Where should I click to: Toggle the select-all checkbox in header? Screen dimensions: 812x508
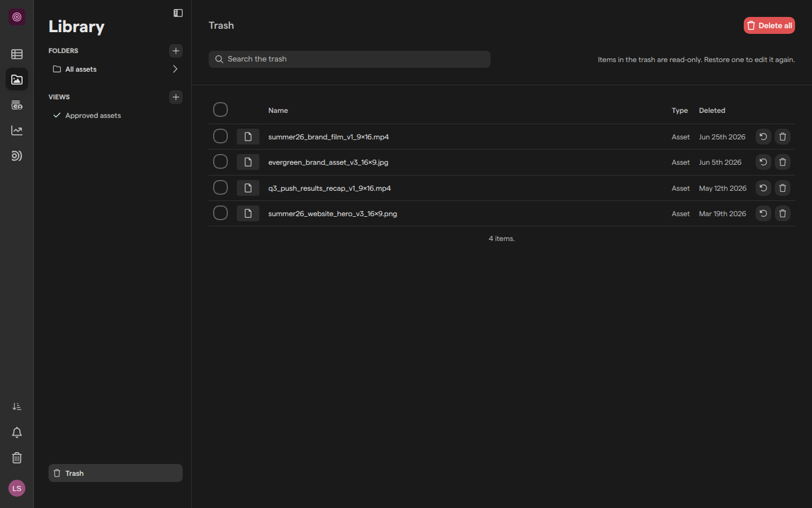(220, 110)
